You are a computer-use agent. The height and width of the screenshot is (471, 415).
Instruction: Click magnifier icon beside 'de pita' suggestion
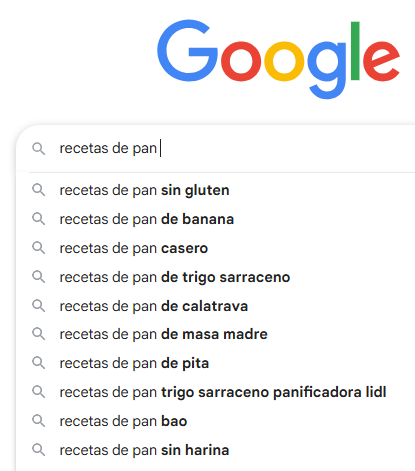(38, 363)
